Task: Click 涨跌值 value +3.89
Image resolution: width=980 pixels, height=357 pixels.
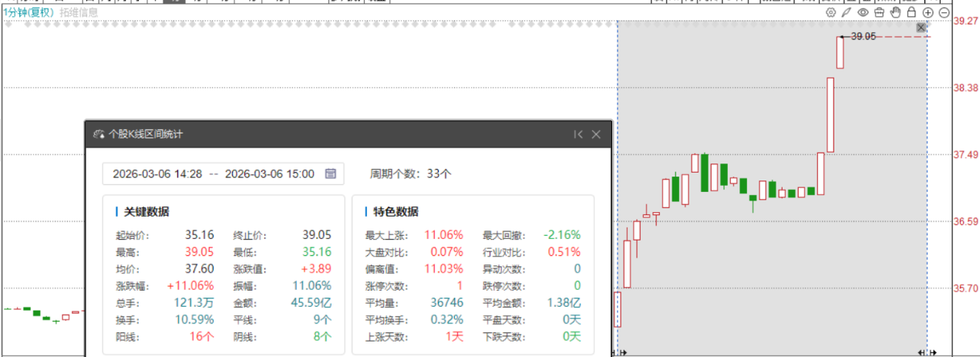Action: click(x=317, y=268)
